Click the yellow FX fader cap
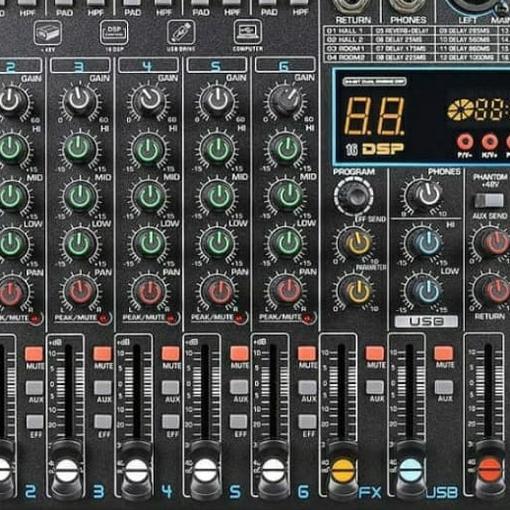This screenshot has height=510, width=510. [x=343, y=470]
